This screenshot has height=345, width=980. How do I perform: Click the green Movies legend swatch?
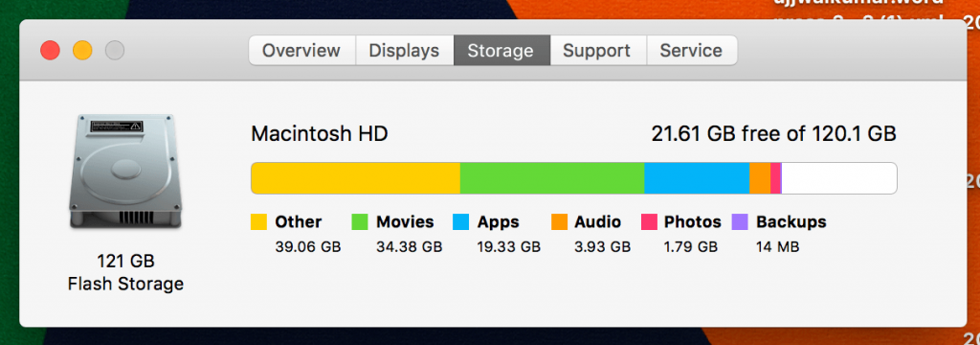[x=360, y=221]
